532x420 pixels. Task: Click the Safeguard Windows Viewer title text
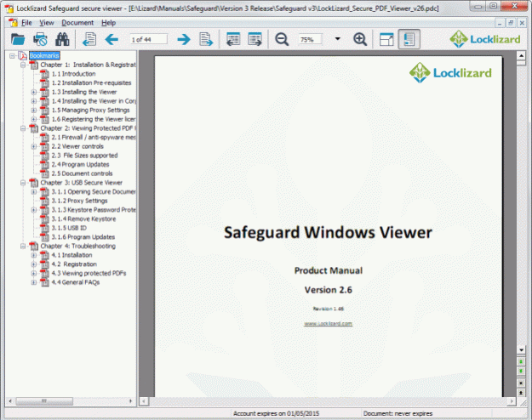pyautogui.click(x=328, y=233)
